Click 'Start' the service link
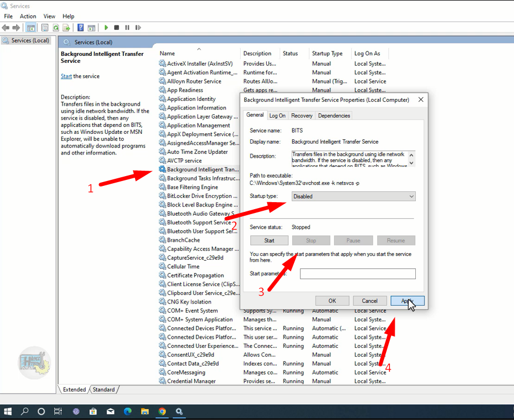The width and height of the screenshot is (514, 420). pyautogui.click(x=66, y=76)
